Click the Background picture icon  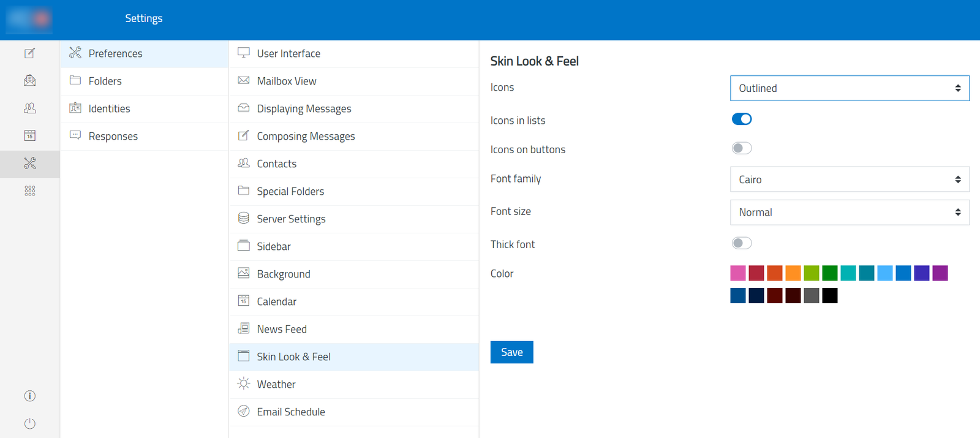[243, 273]
